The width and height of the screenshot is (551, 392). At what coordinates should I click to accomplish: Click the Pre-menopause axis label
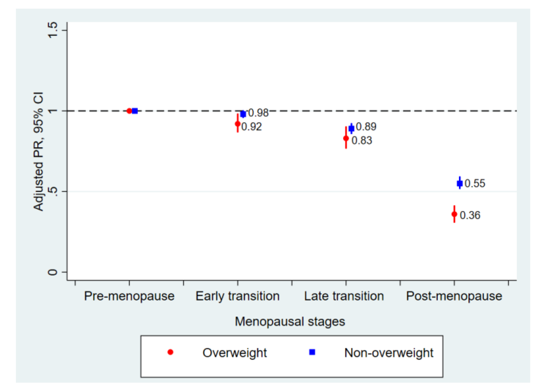129,296
